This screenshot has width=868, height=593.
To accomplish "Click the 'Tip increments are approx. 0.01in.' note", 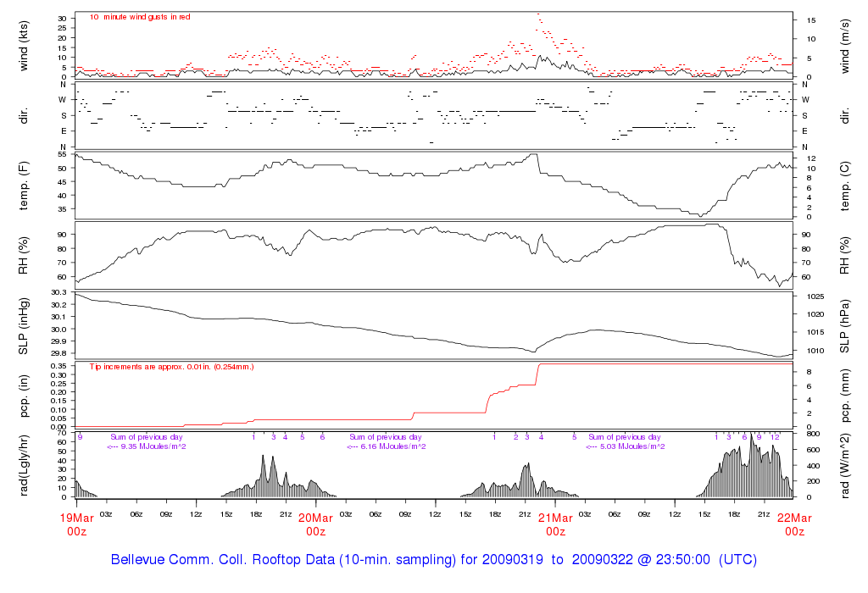I will [171, 367].
